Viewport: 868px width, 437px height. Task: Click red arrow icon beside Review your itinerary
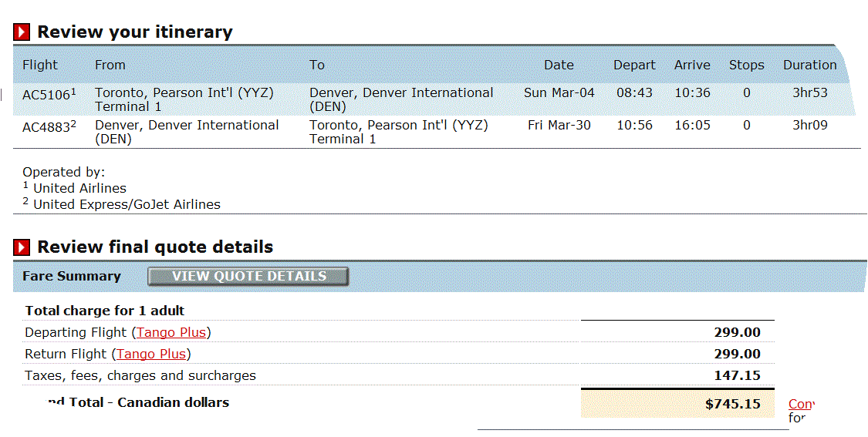22,32
